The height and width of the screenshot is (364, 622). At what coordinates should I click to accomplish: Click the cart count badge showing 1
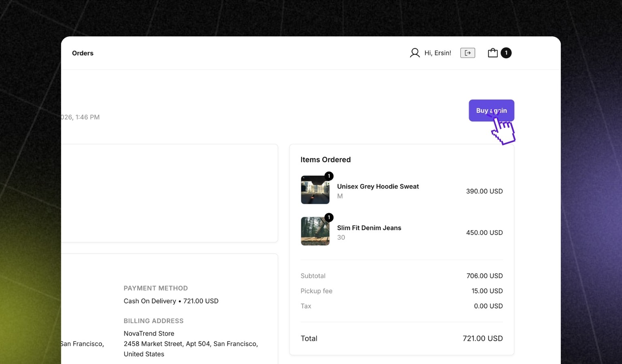[x=506, y=53]
